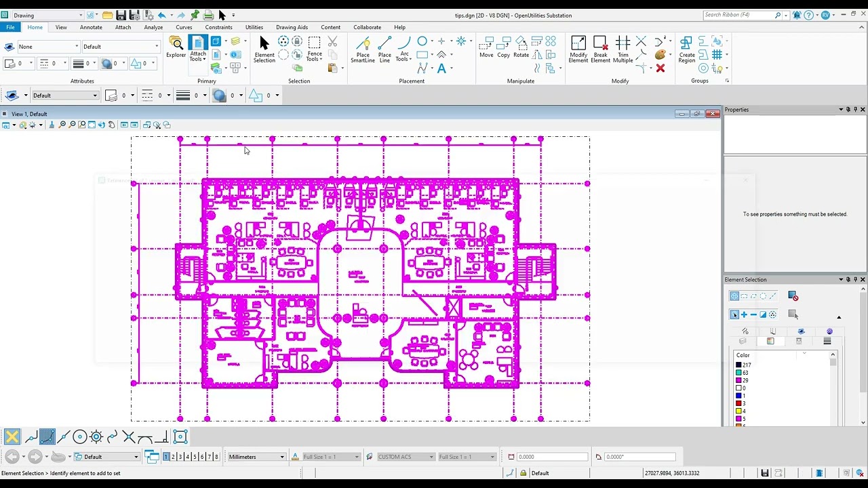This screenshot has width=868, height=488.
Task: Click the Place Text A icon
Action: click(441, 68)
